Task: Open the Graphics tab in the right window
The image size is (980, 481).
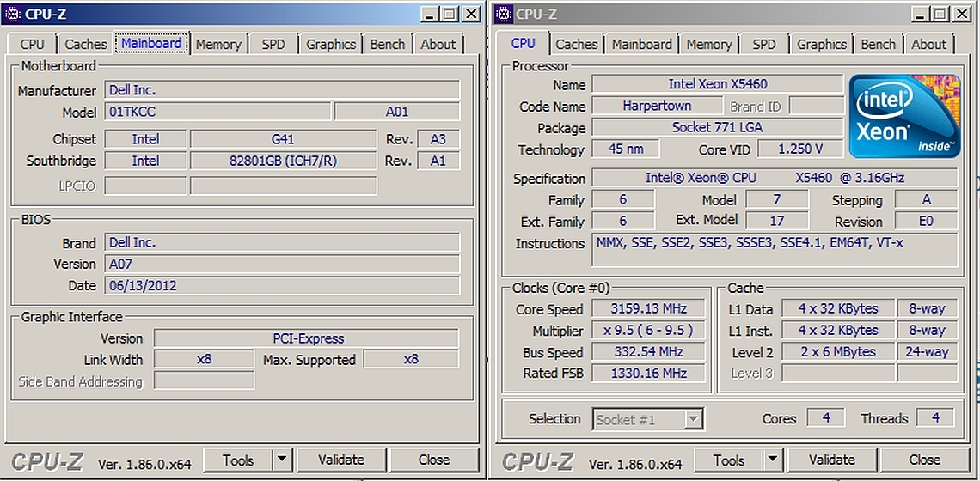Action: (x=821, y=45)
